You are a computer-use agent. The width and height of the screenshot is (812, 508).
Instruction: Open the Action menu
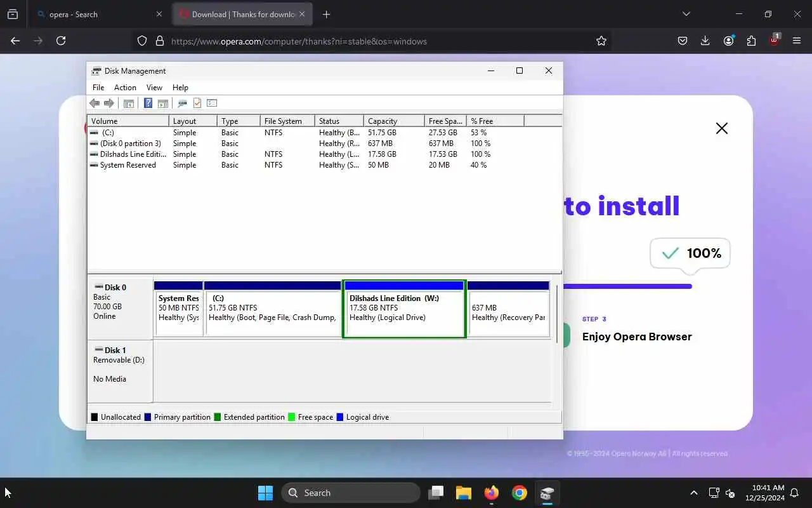point(125,88)
